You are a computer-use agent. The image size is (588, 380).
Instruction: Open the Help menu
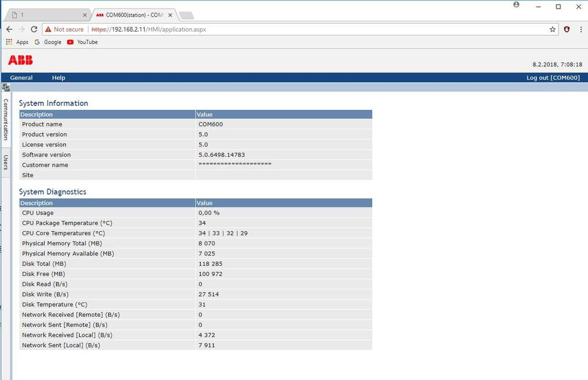coord(59,78)
